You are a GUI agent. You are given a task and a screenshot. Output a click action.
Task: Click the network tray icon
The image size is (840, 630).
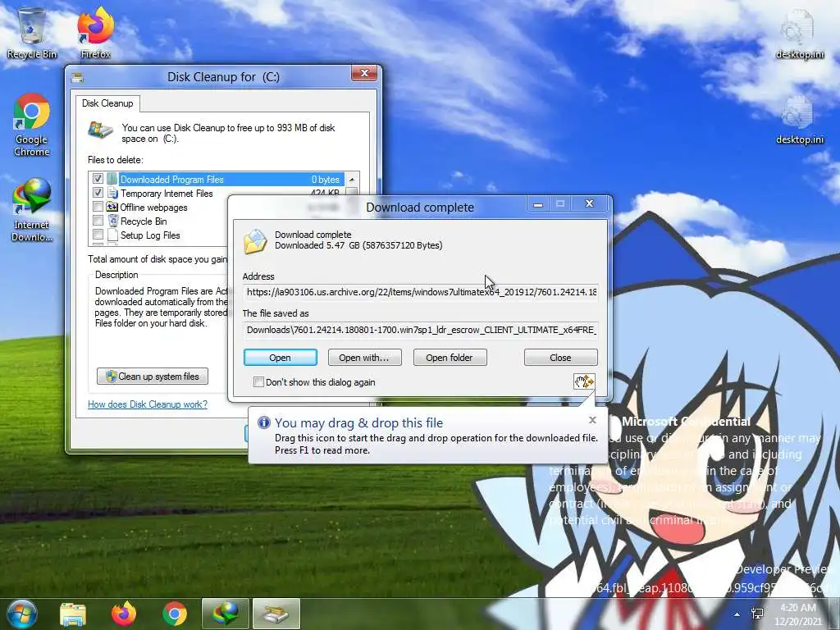point(757,614)
